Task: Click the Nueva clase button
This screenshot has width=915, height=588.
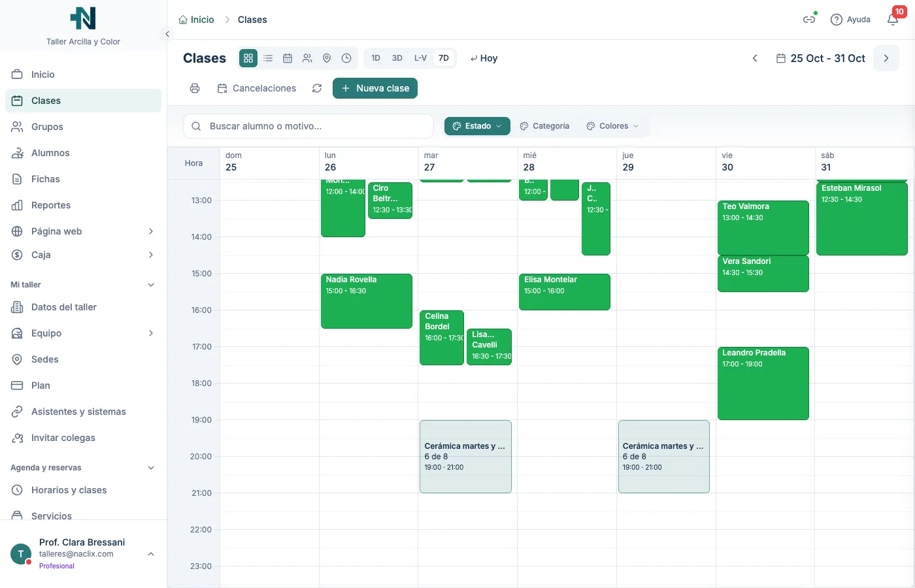Action: point(375,88)
